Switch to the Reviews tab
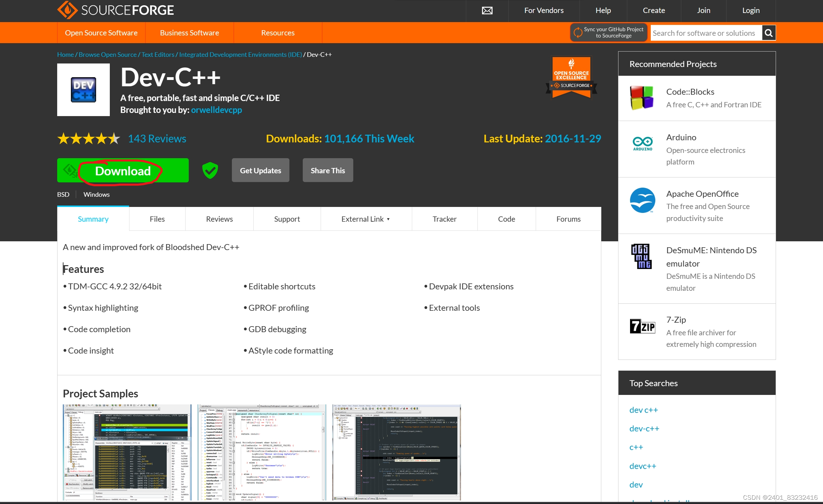 pos(219,219)
